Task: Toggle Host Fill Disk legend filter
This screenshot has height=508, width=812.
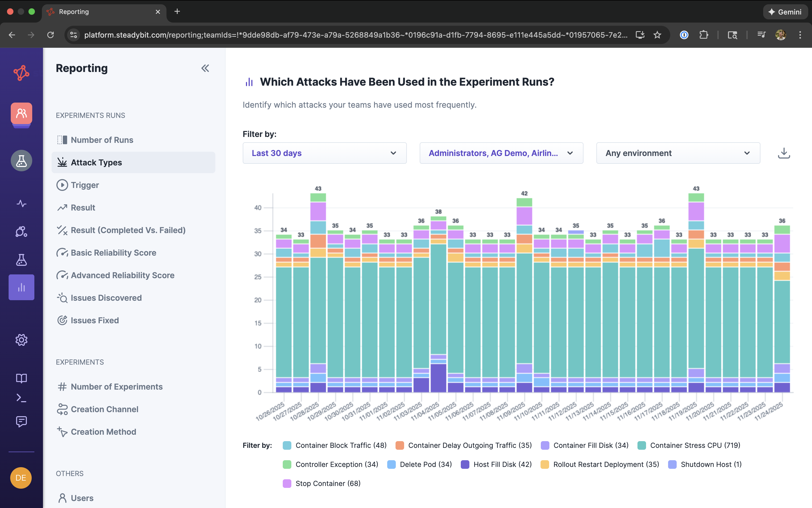Action: click(x=502, y=464)
